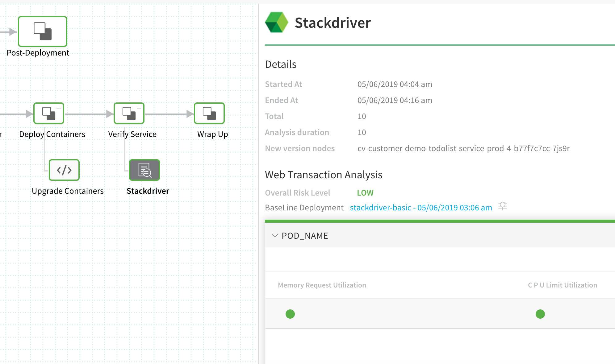Click the Memory Request Utilization column label
The image size is (615, 364).
tap(322, 285)
